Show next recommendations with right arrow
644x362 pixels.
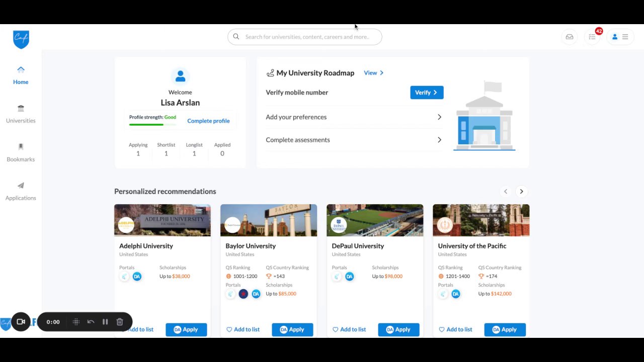point(522,192)
